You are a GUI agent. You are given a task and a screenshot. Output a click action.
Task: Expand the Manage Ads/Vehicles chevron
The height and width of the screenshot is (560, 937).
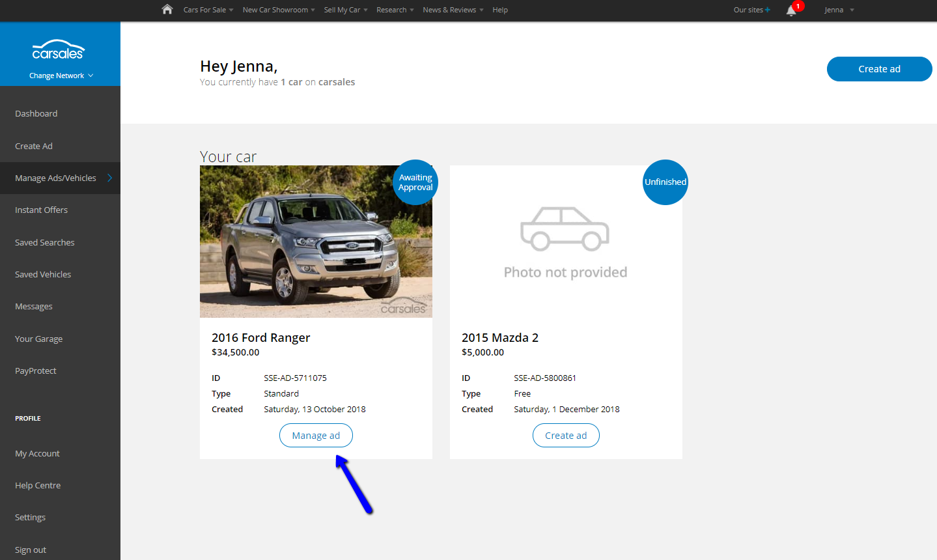pyautogui.click(x=109, y=178)
